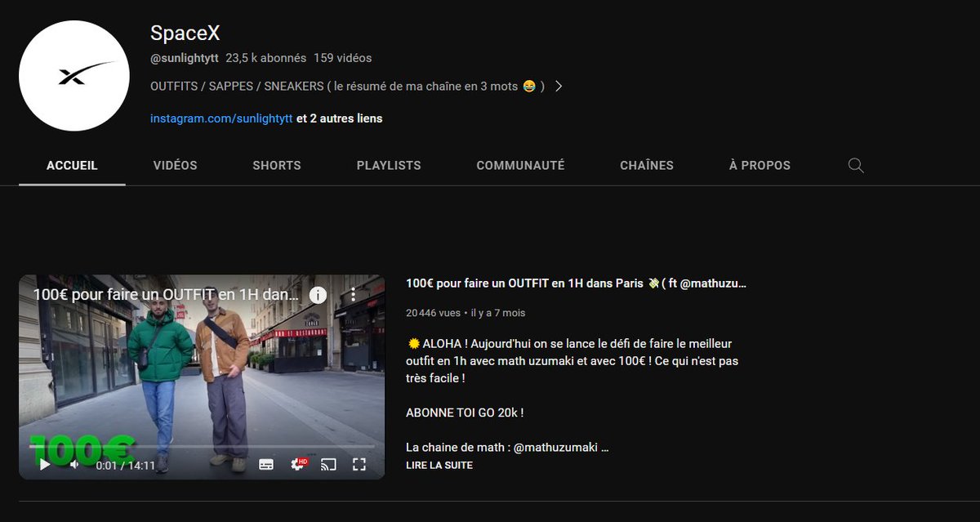Open video quality settings gear
This screenshot has height=522, width=980.
tap(299, 464)
